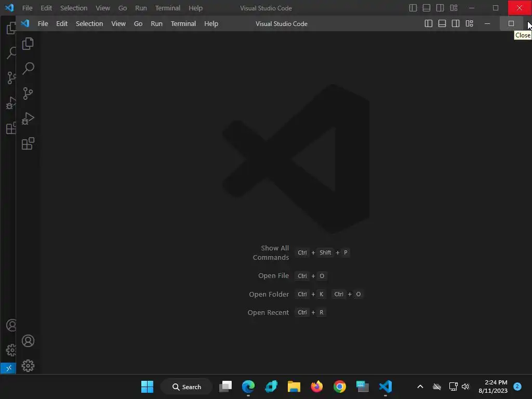This screenshot has width=532, height=399.
Task: Click the Show All Commands label
Action: pos(271,253)
